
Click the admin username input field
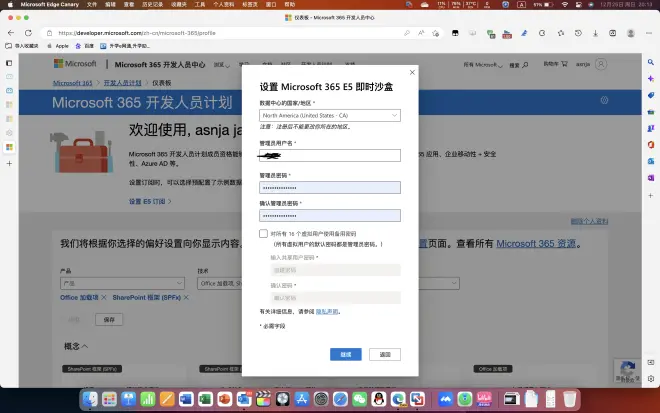click(x=330, y=155)
